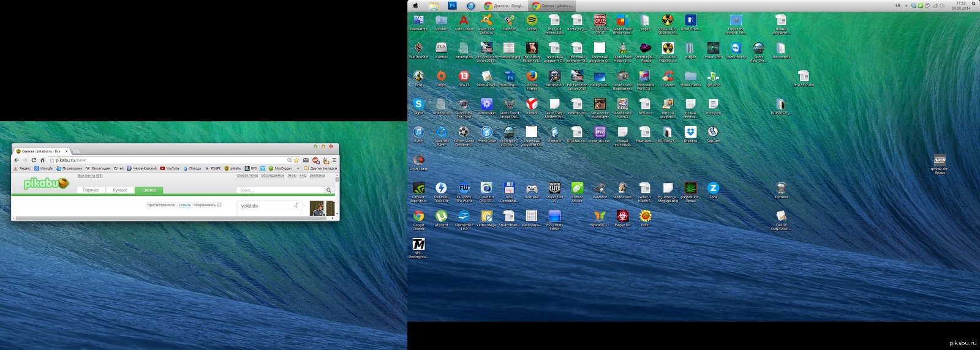Open the Yandex browser shortcut

pos(532,106)
